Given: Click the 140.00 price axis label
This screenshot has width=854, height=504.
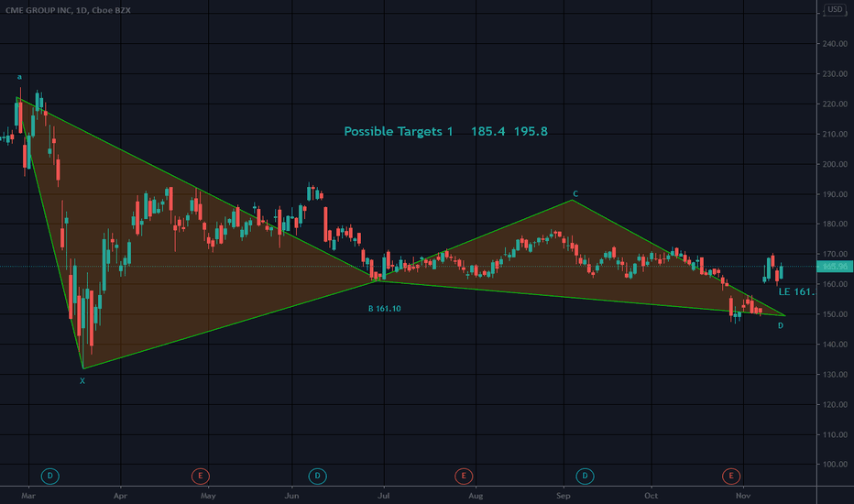Looking at the screenshot, I should (835, 345).
